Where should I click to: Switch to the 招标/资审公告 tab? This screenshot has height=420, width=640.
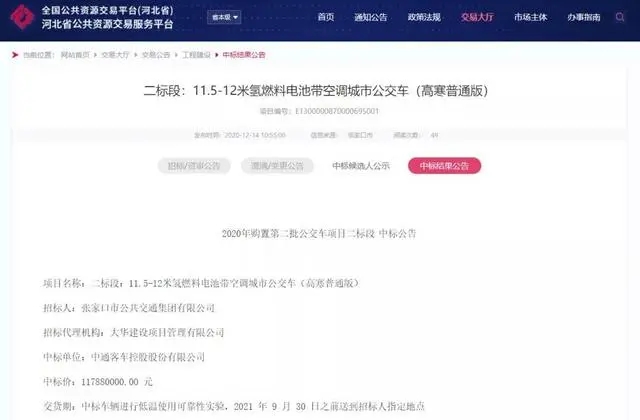[x=194, y=166]
